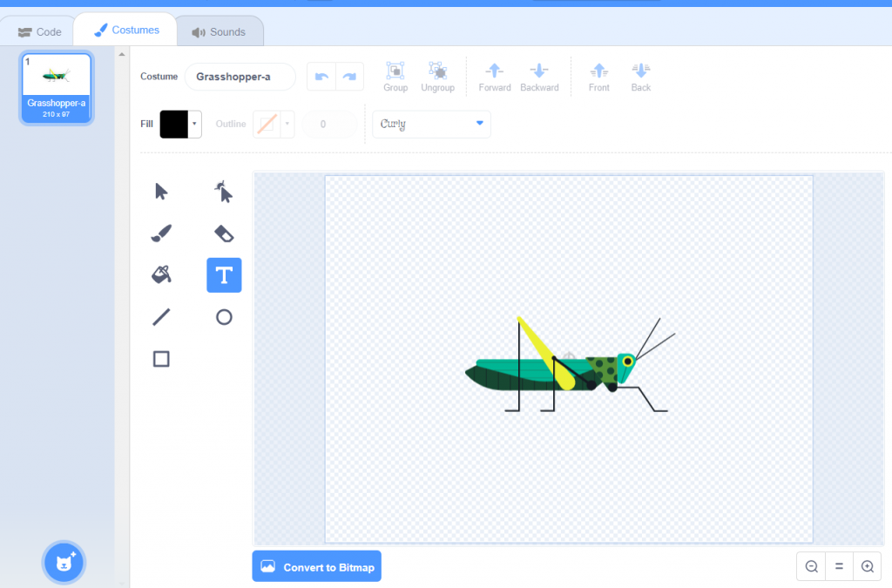Open the Curly font dropdown
The image size is (892, 588).
[431, 124]
